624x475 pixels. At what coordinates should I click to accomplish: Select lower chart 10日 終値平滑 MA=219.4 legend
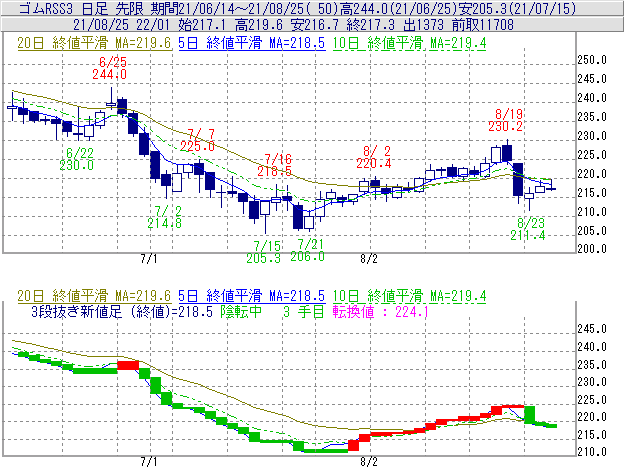409,296
